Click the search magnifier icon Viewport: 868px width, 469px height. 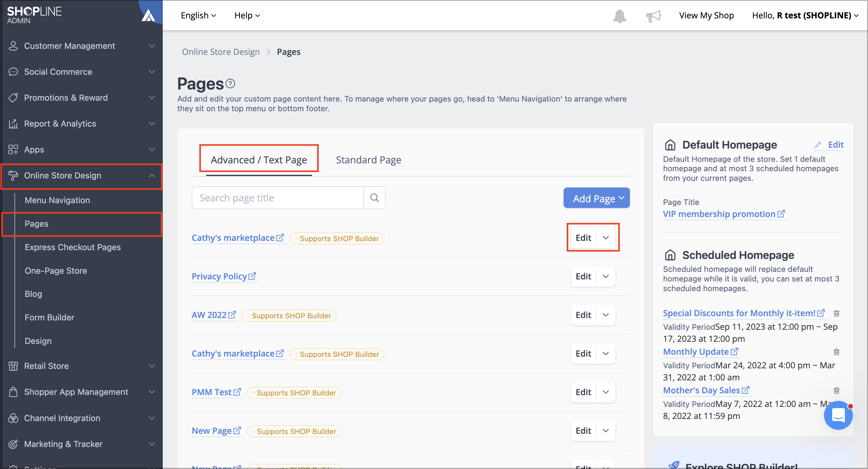[374, 198]
